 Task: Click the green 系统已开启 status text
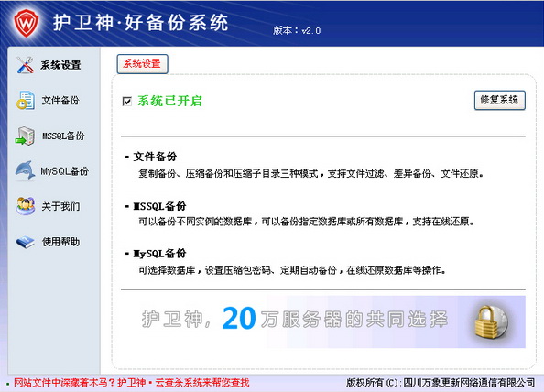(169, 101)
